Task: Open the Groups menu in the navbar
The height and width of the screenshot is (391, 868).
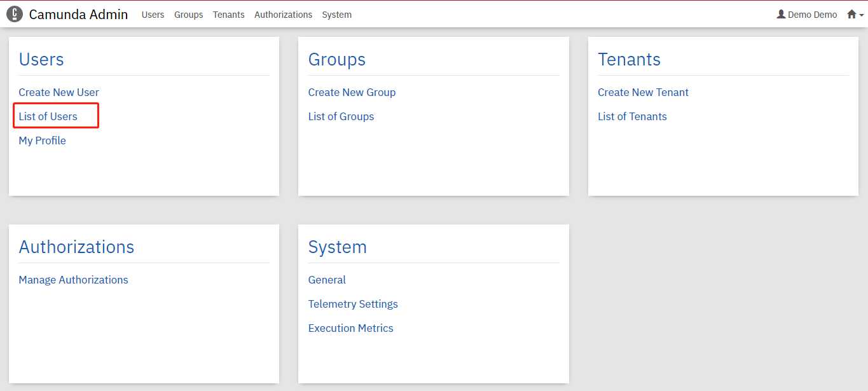Action: 189,15
